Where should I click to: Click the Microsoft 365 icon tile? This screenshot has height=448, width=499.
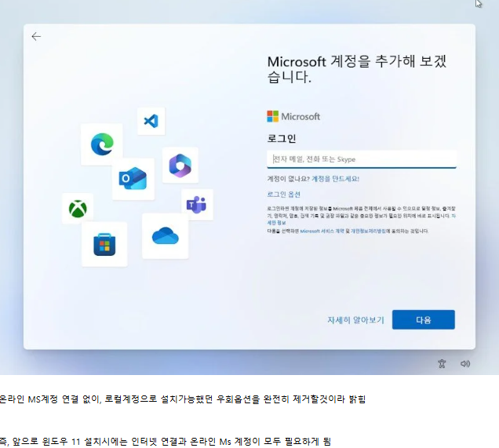[180, 165]
